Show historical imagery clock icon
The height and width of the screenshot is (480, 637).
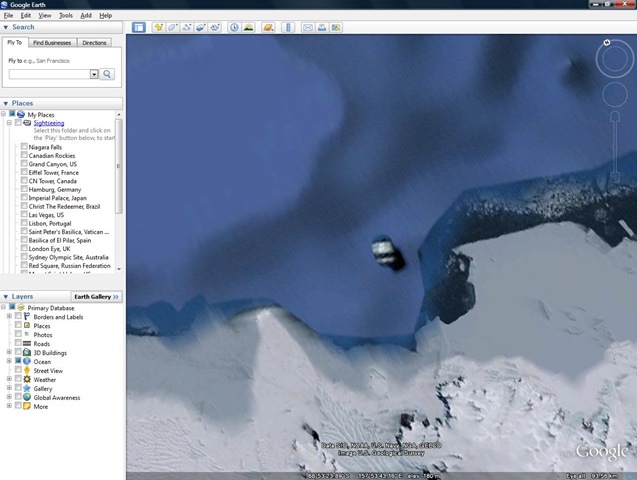point(234,28)
